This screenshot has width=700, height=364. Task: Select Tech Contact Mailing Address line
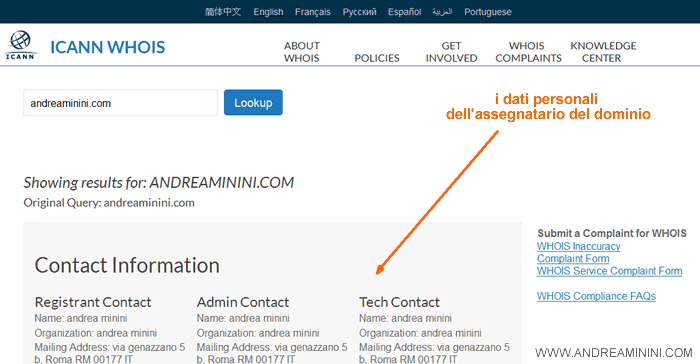click(434, 353)
